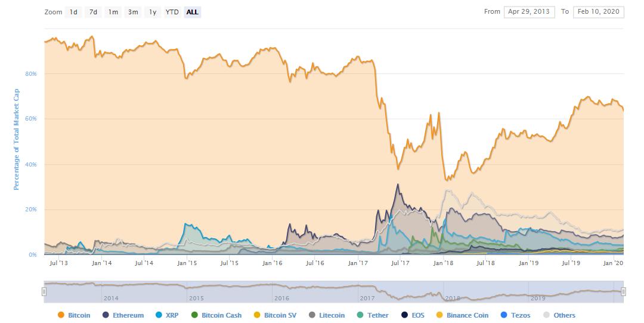Hide the Others series label
This screenshot has width=644, height=323.
(x=564, y=315)
